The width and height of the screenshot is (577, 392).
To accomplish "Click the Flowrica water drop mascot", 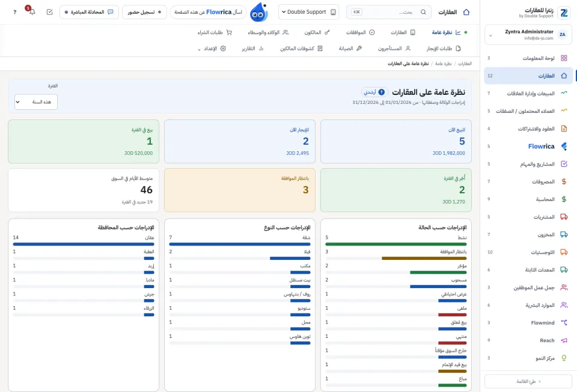I will coord(259,13).
